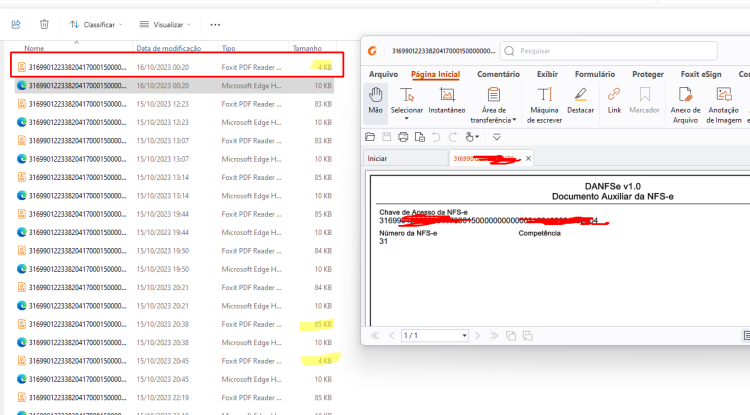This screenshot has height=415, width=750.
Task: Click the Anotação de Imagem tool
Action: (x=724, y=105)
